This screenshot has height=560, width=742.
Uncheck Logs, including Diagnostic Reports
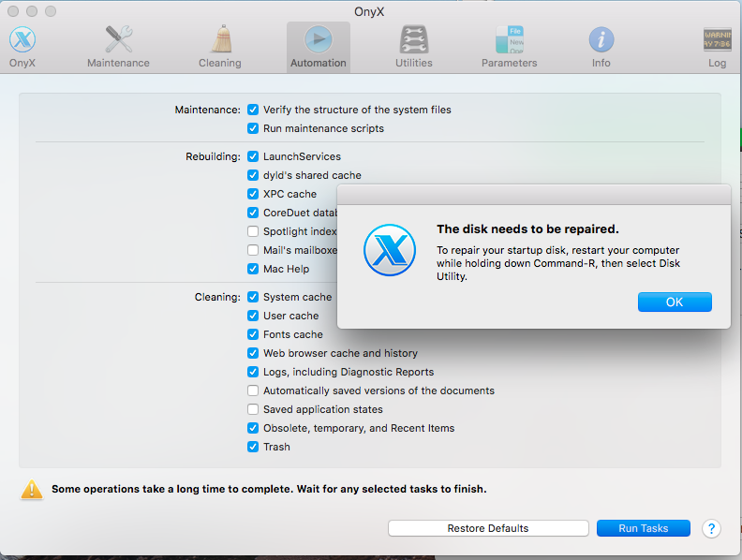point(253,372)
